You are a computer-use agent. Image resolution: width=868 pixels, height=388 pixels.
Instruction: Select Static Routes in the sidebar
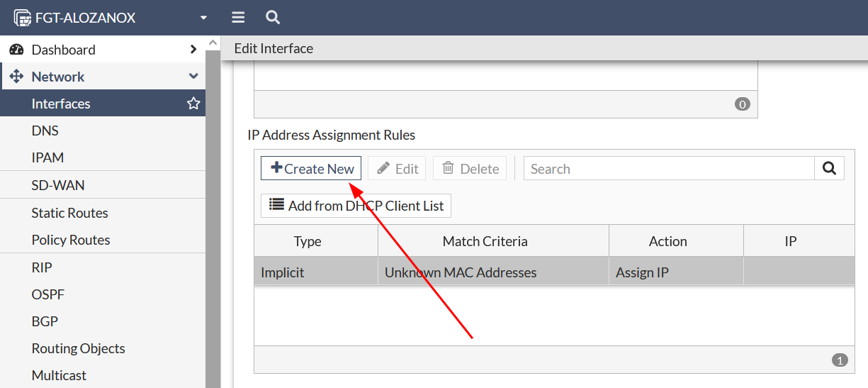click(69, 213)
